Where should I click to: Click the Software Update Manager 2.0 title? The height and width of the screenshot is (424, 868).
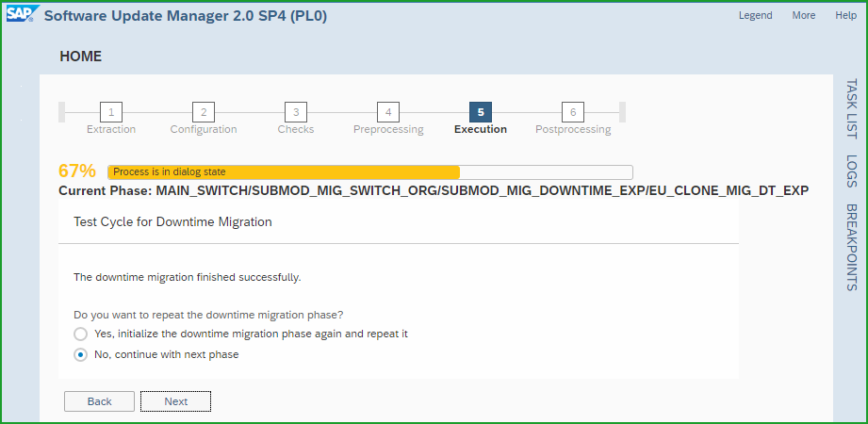point(186,16)
